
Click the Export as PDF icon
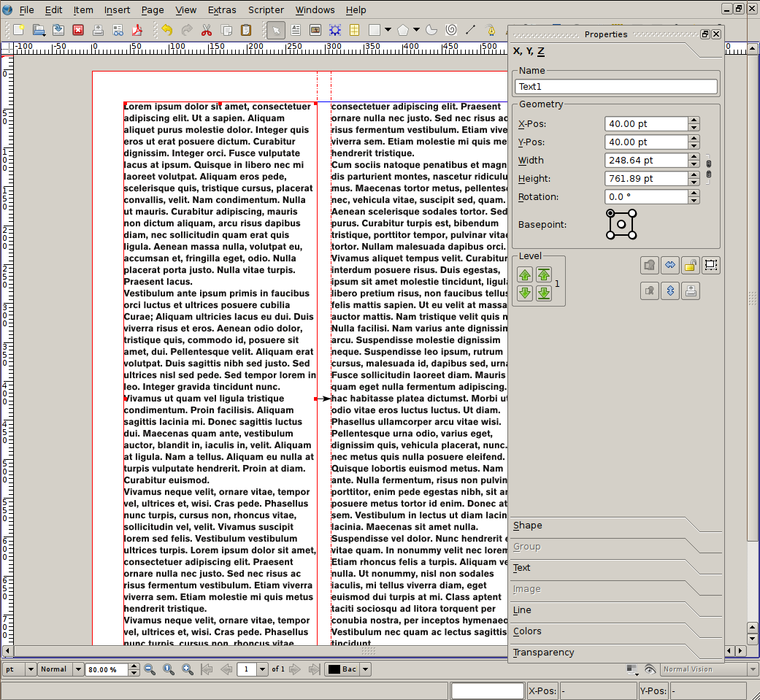[136, 31]
